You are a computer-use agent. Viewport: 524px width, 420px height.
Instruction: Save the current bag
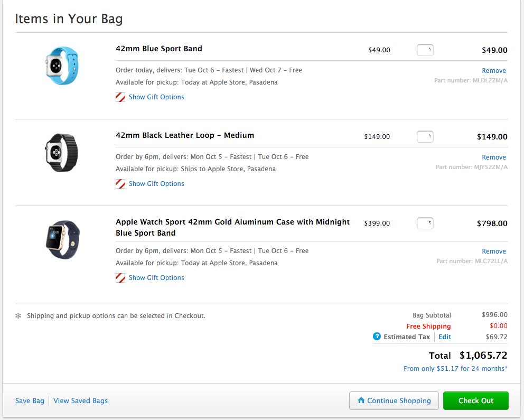[30, 401]
